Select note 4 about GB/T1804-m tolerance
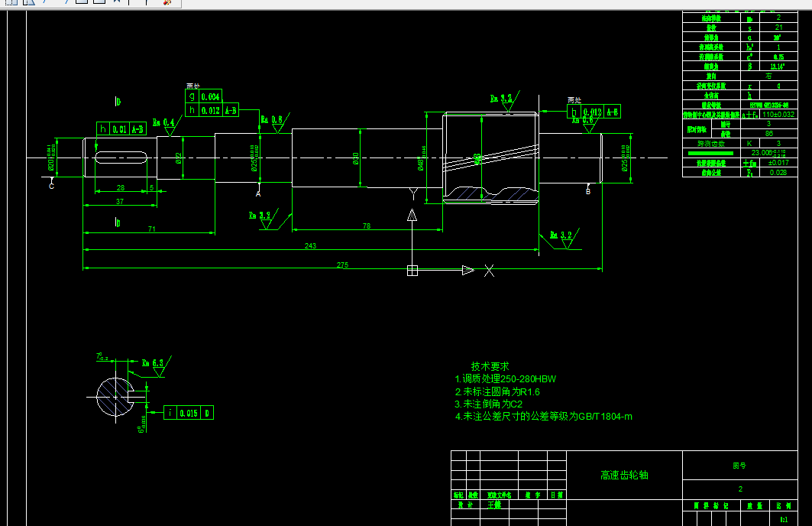 (x=543, y=416)
